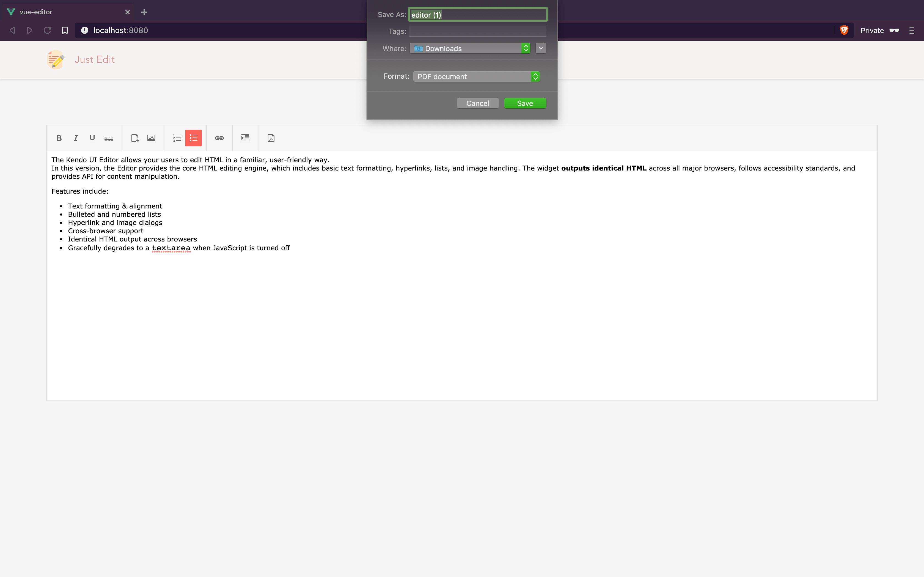Viewport: 924px width, 577px height.
Task: Click the site information icon in address bar
Action: [85, 30]
